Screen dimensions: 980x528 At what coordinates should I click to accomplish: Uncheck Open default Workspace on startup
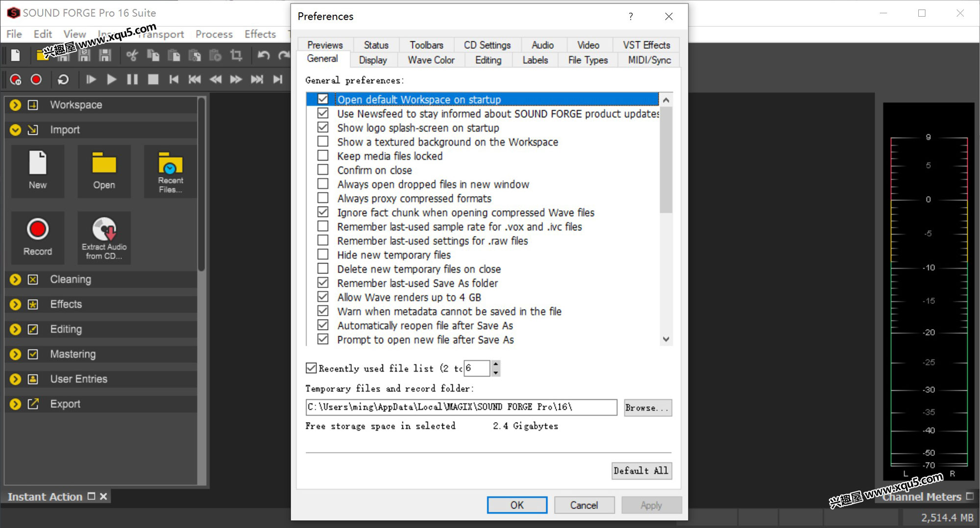(322, 99)
